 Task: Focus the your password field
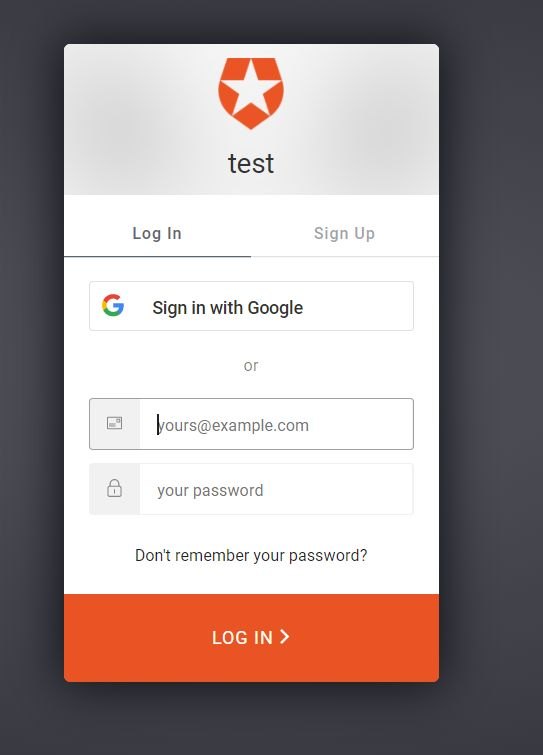click(251, 489)
